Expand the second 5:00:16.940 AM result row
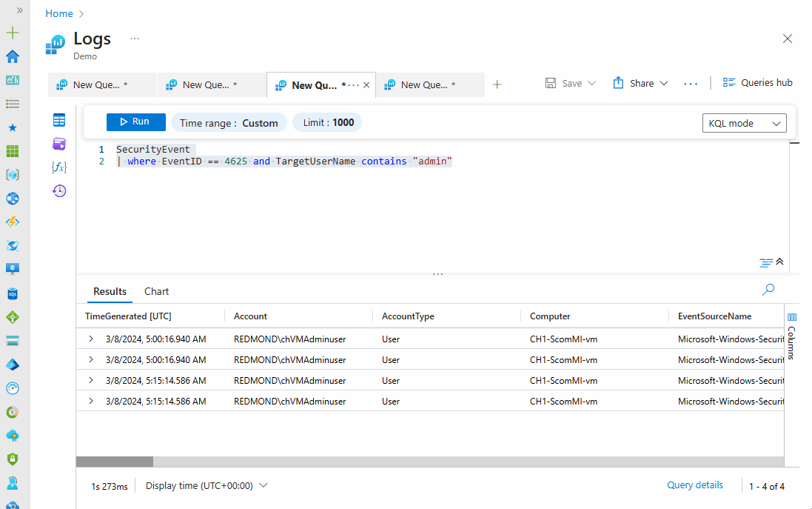The height and width of the screenshot is (509, 812). 91,360
